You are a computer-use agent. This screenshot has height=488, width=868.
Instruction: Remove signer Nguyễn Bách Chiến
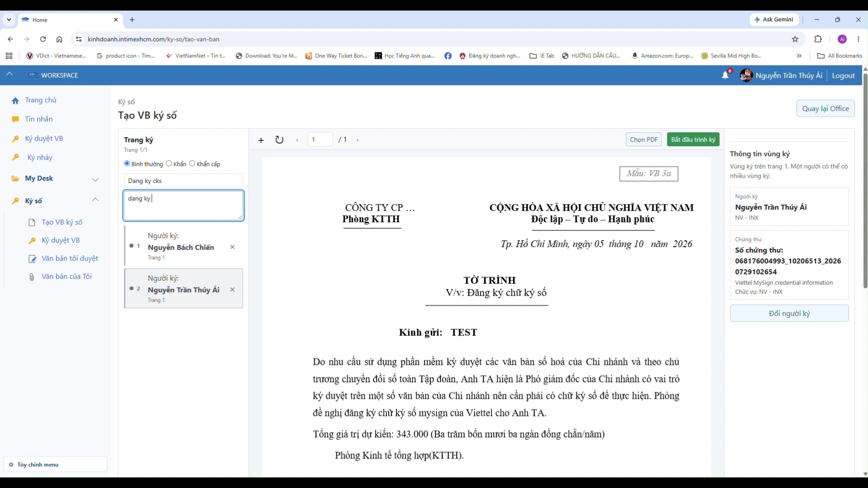pos(232,247)
